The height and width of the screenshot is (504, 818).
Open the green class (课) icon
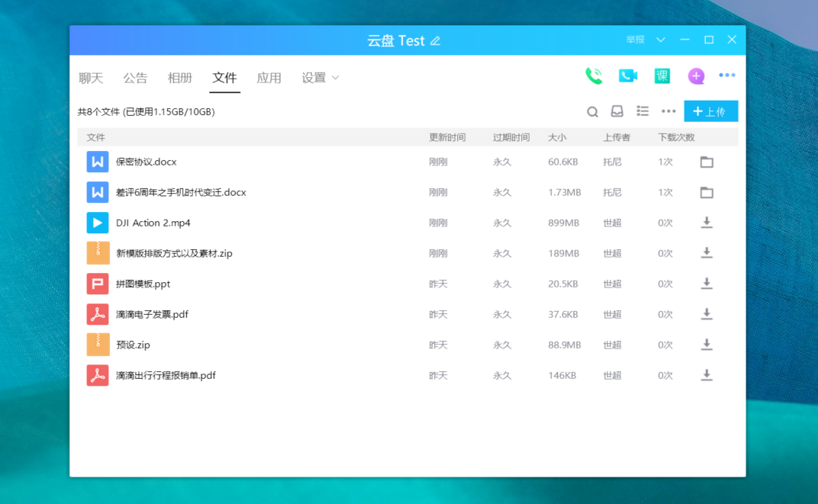pyautogui.click(x=662, y=75)
